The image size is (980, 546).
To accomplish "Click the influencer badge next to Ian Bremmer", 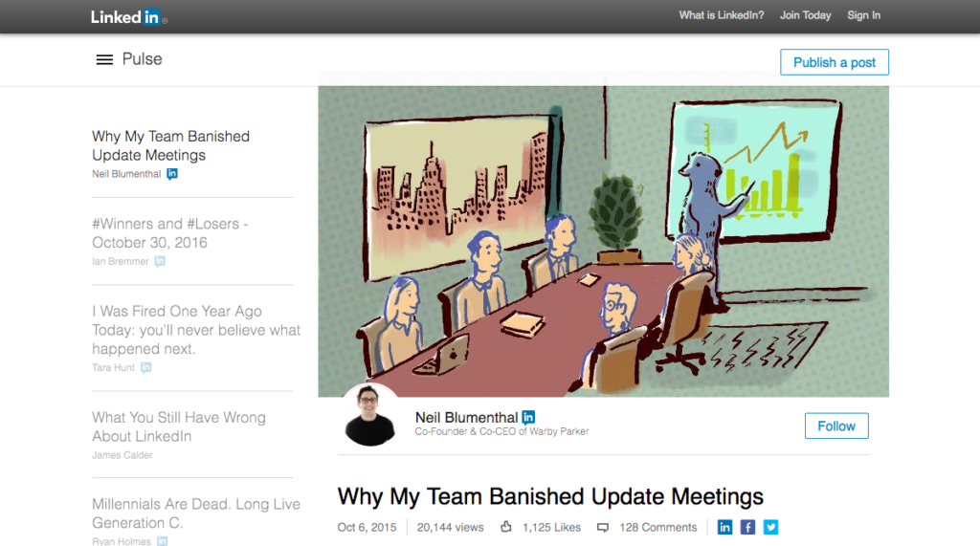I will pos(160,261).
